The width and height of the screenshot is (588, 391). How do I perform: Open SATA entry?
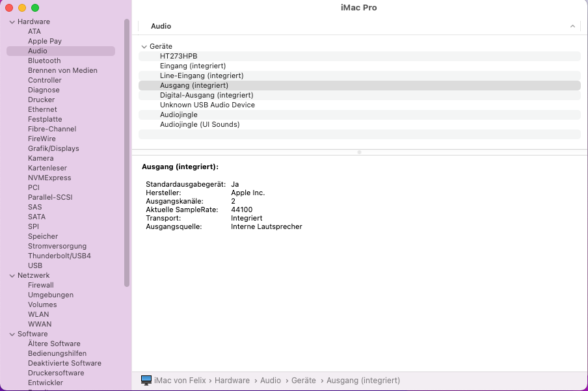[36, 217]
